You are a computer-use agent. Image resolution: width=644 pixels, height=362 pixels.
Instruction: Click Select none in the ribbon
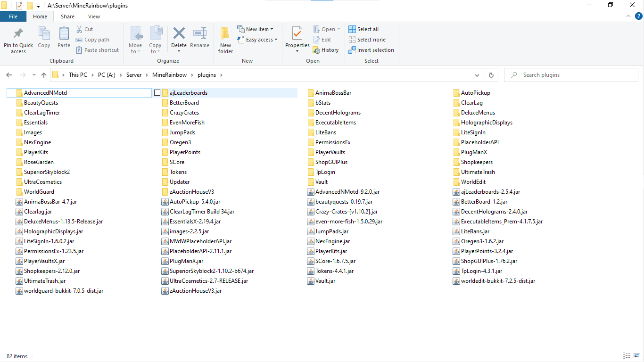coord(367,40)
